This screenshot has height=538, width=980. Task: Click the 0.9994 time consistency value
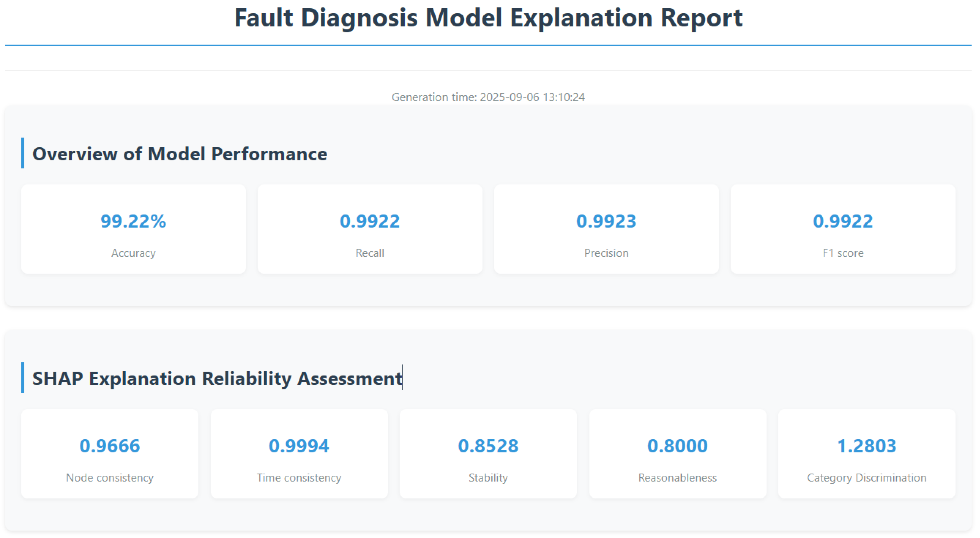click(x=299, y=446)
